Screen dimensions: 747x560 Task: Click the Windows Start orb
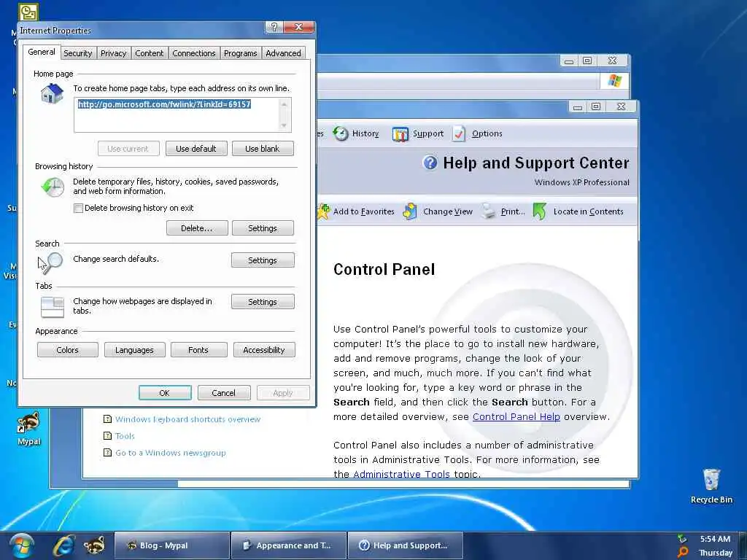(x=21, y=545)
